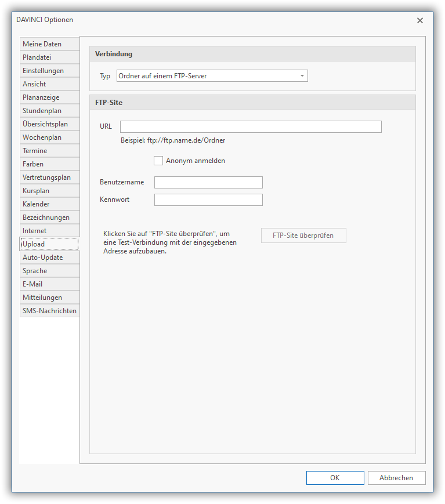This screenshot has height=504, width=445.
Task: Open the Internet tab
Action: click(x=49, y=231)
